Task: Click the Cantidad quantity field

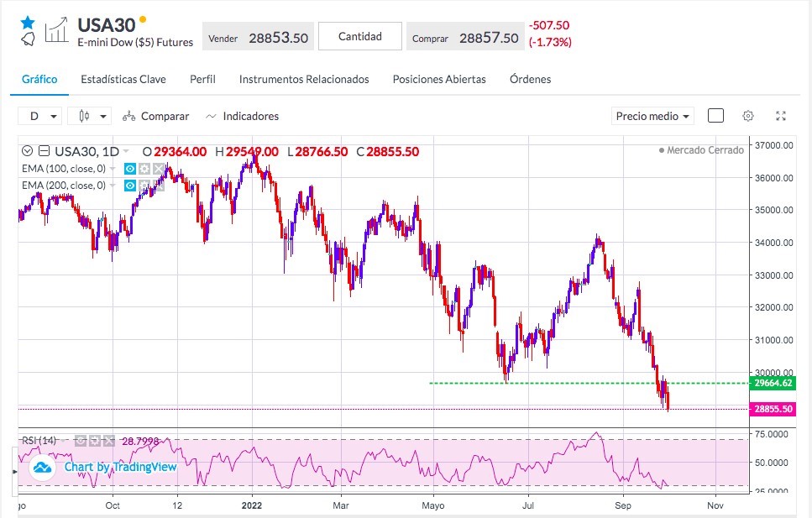Action: pyautogui.click(x=360, y=36)
